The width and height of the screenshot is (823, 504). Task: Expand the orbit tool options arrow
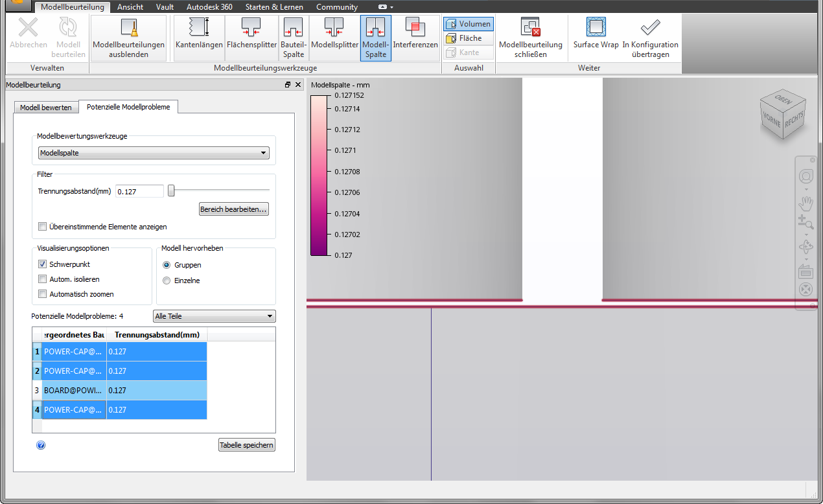[806, 258]
